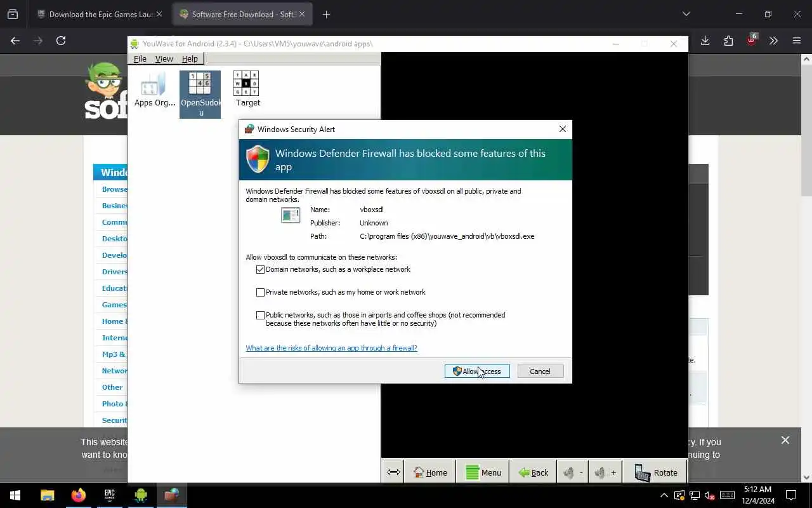Click the taskbar clock showing 5:12 AM
Viewport: 812px width, 508px height.
758,495
